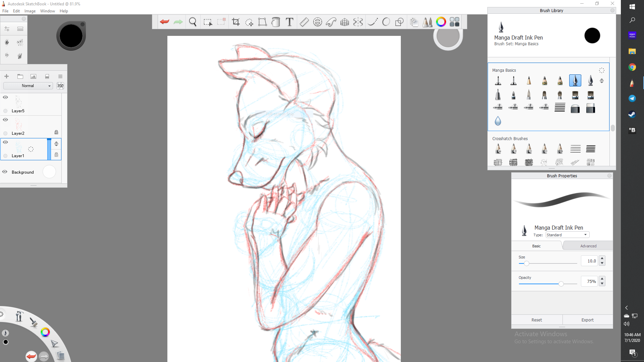Screen dimensions: 644x362
Task: Hide Layer5 with its eye icon
Action: coord(5,97)
